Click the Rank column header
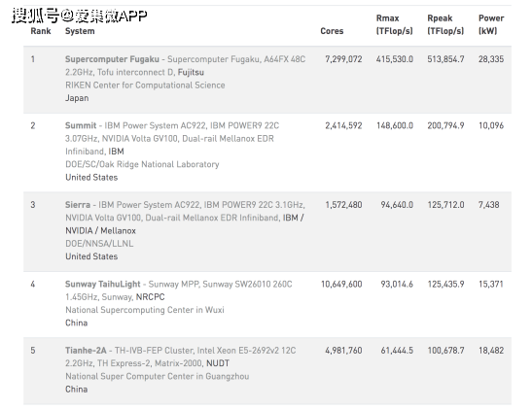 [x=41, y=31]
